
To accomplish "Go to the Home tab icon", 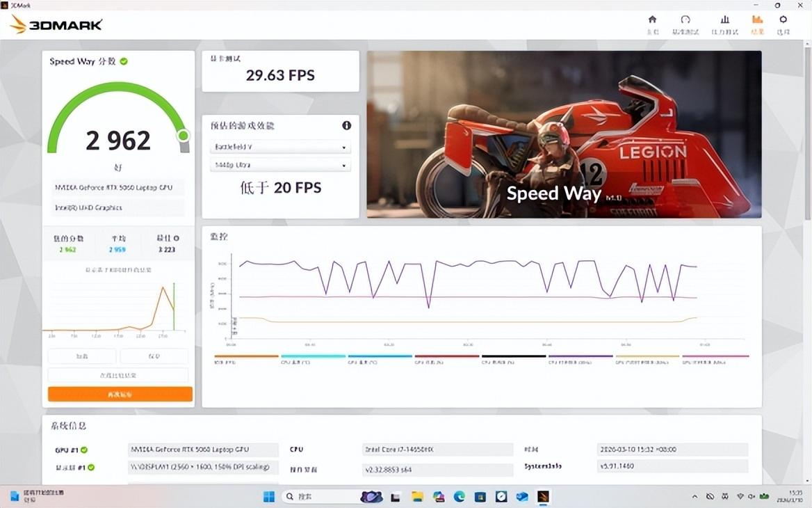I will 652,24.
